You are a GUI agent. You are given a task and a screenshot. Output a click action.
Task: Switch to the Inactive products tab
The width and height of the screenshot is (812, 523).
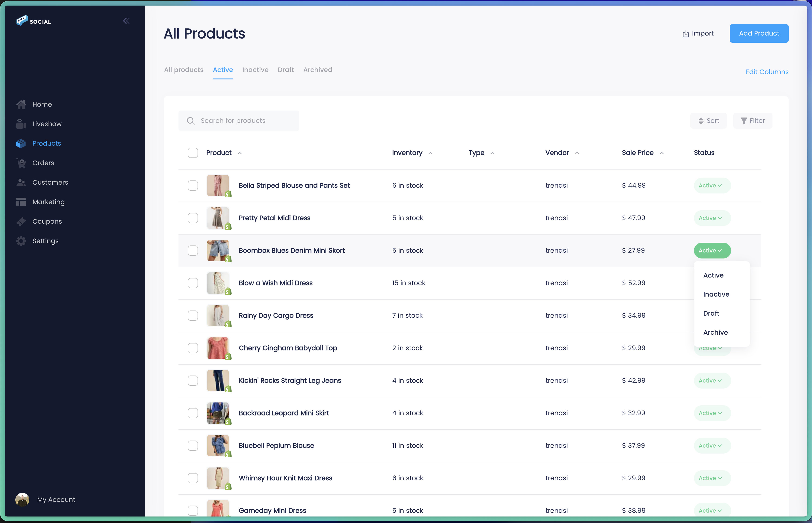(255, 70)
